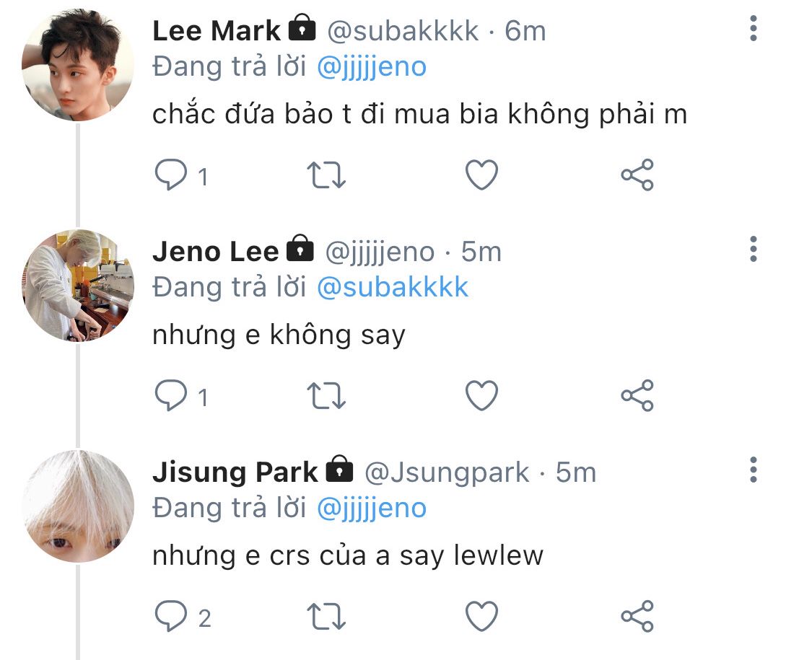The width and height of the screenshot is (812, 660).
Task: Retweet Lee Mark's tweet about bia
Action: click(x=327, y=175)
